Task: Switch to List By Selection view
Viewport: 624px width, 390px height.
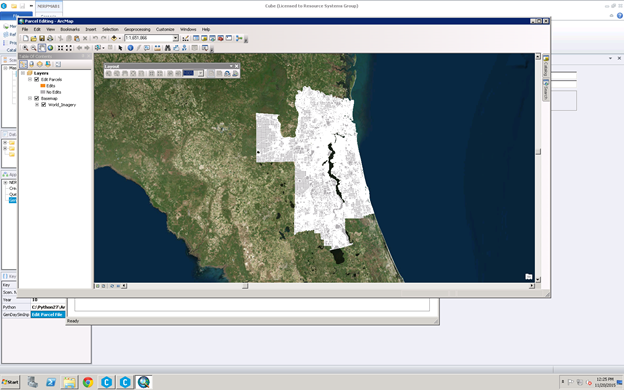Action: [x=48, y=64]
